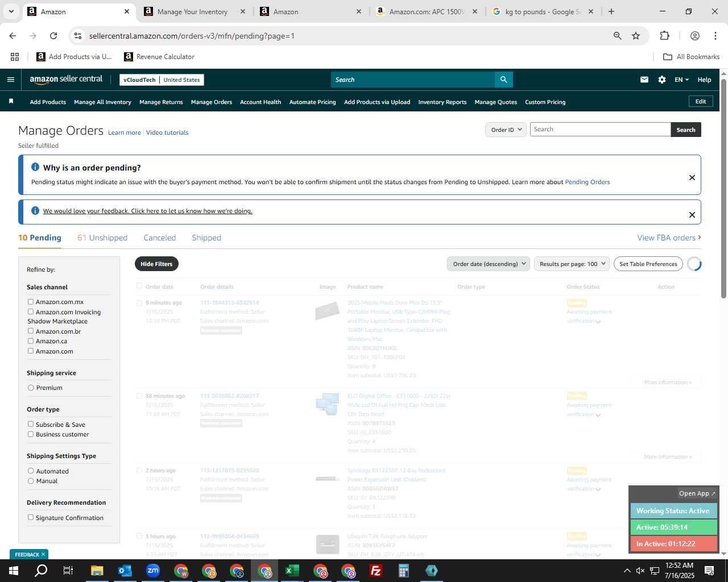The image size is (728, 582).
Task: Open File Explorer from the taskbar
Action: point(97,571)
